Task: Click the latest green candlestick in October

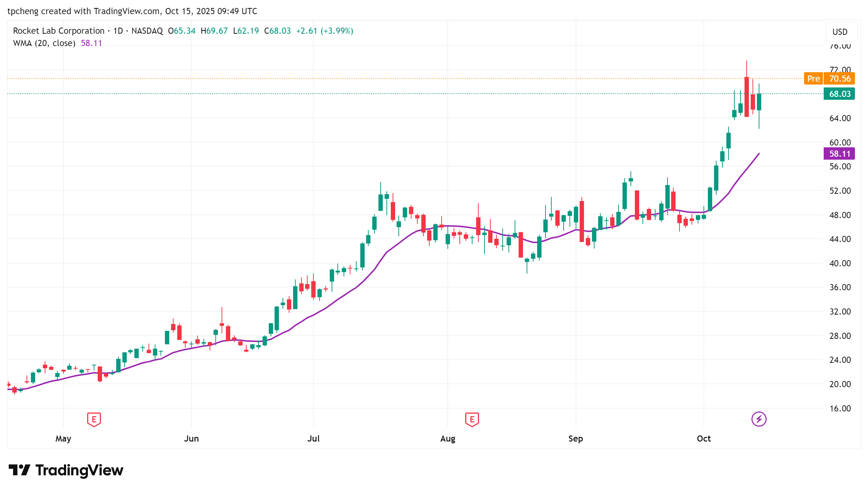Action: click(759, 102)
